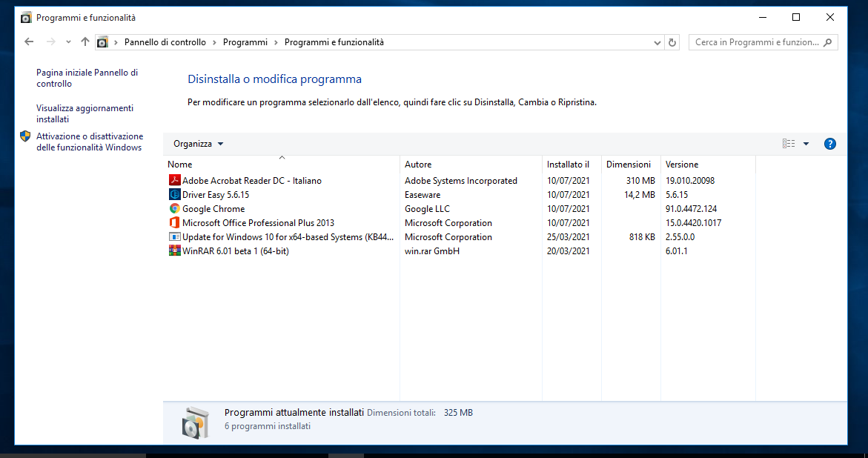The width and height of the screenshot is (868, 458).
Task: Click the 20/03/2021 install date
Action: coord(569,250)
